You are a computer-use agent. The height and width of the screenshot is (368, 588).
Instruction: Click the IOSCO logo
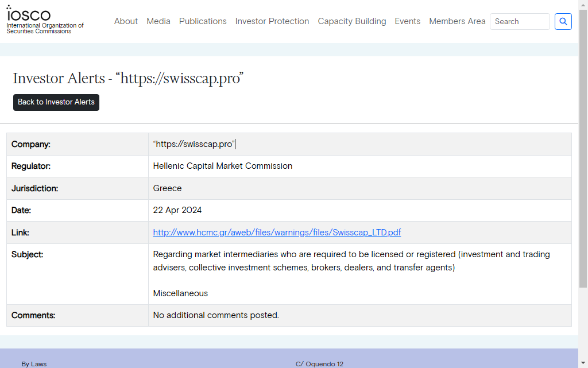pyautogui.click(x=45, y=20)
